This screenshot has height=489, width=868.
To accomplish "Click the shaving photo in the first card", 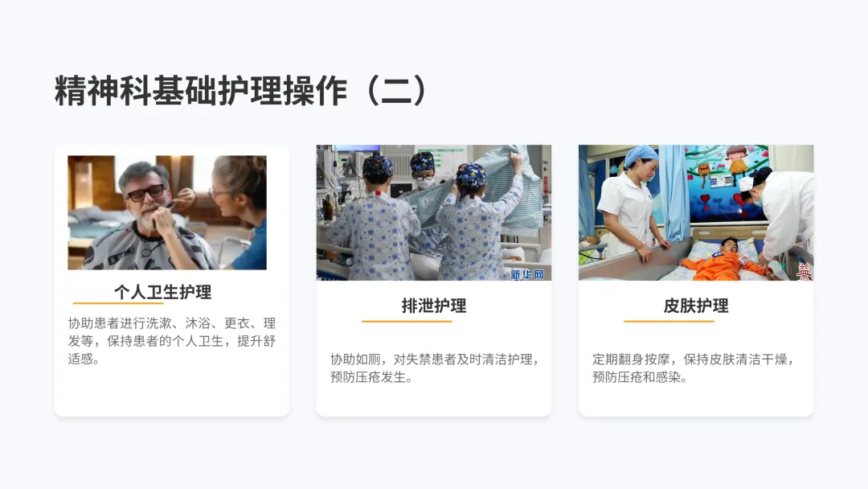I will (x=167, y=212).
